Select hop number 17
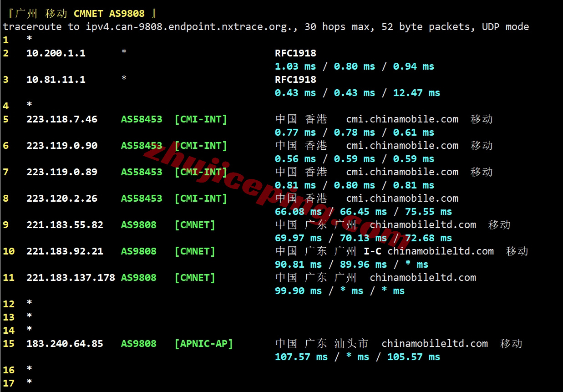This screenshot has width=563, height=392. point(9,383)
